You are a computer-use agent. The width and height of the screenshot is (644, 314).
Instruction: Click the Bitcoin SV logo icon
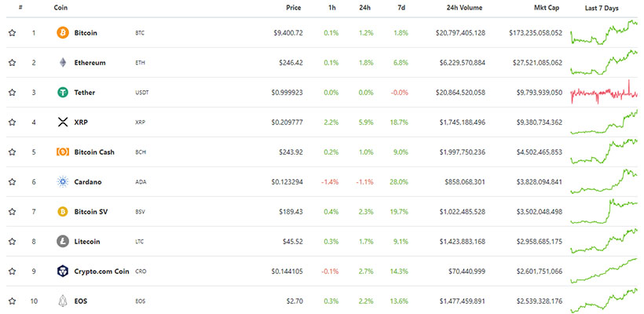pos(62,212)
